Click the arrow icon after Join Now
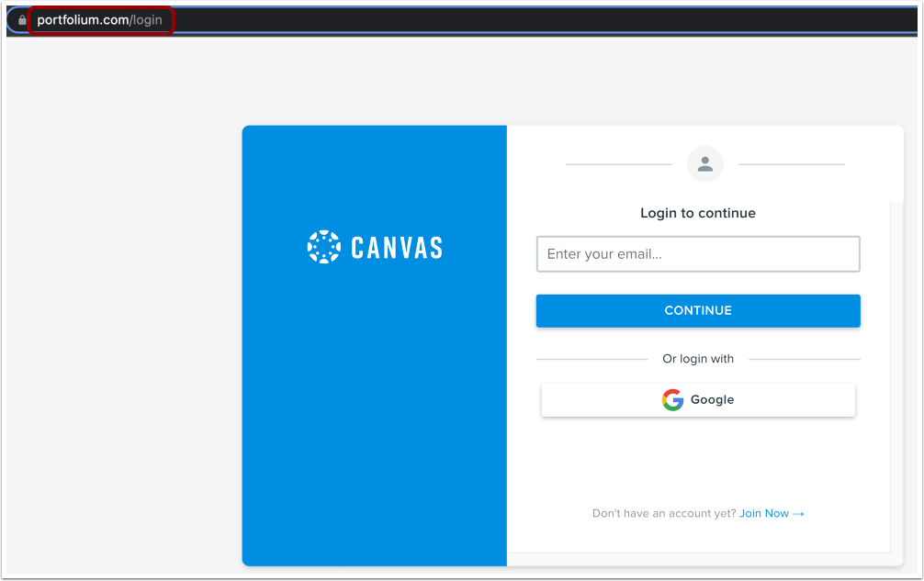 pyautogui.click(x=798, y=514)
